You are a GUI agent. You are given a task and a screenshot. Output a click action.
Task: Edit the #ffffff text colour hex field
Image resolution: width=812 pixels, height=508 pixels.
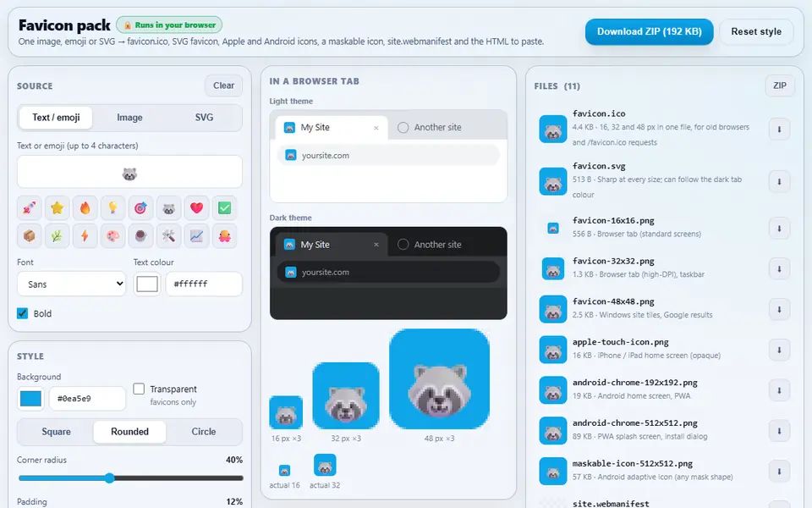(204, 284)
